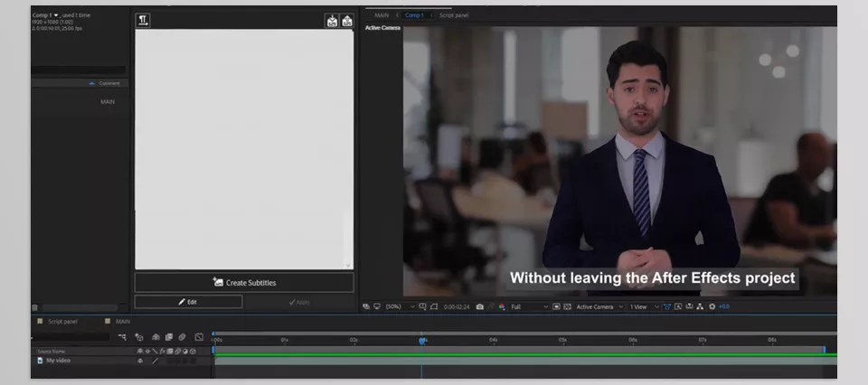The height and width of the screenshot is (385, 868).
Task: Click the Source Name column header
Action: coord(51,352)
